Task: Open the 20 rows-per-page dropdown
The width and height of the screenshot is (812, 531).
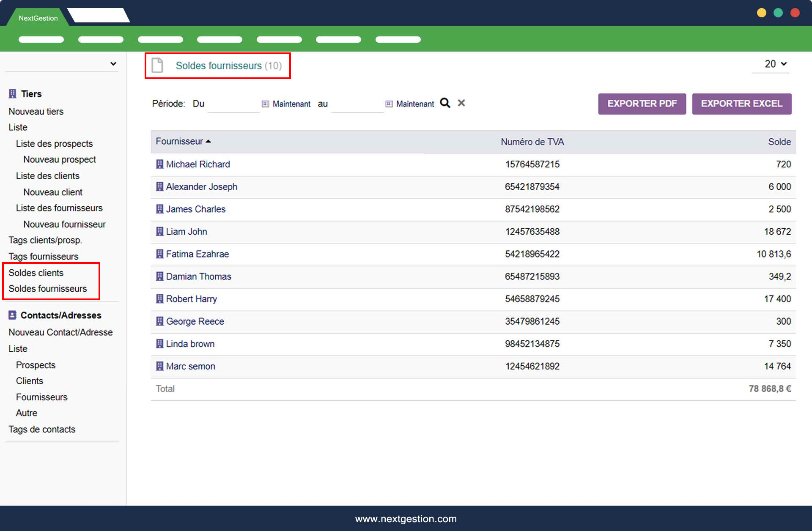Action: (775, 64)
